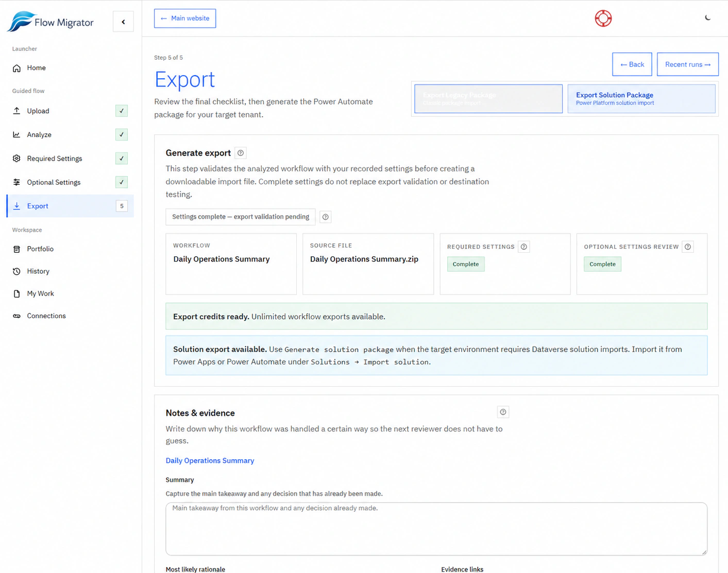Open the Daily Operations Summary link
Image resolution: width=728 pixels, height=573 pixels.
(x=210, y=461)
